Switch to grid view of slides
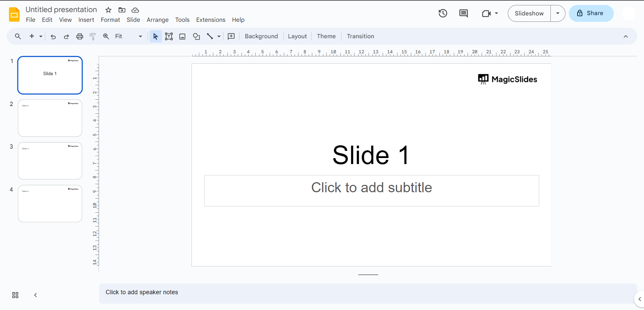The height and width of the screenshot is (310, 644). point(15,295)
